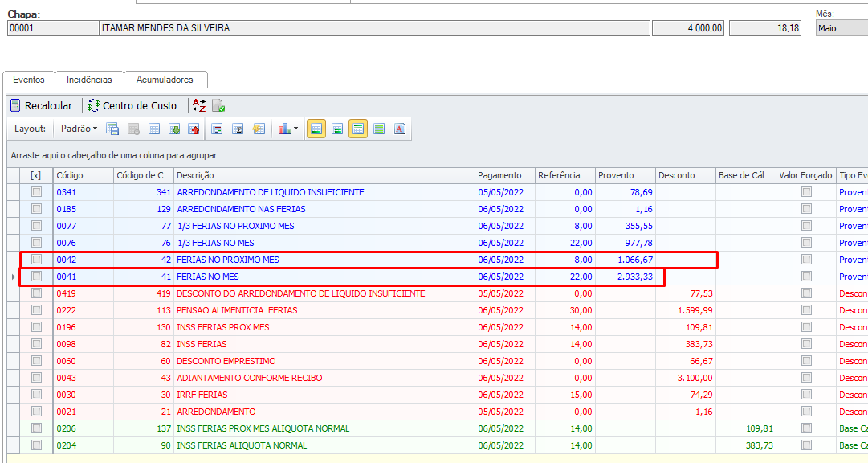Click the grid sigma totals icon
The width and height of the screenshot is (868, 463).
[238, 129]
